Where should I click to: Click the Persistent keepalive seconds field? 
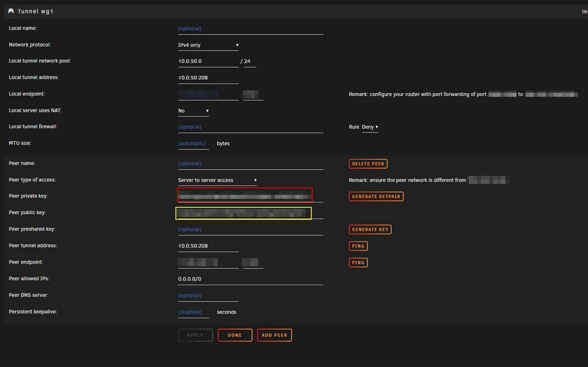coord(193,312)
